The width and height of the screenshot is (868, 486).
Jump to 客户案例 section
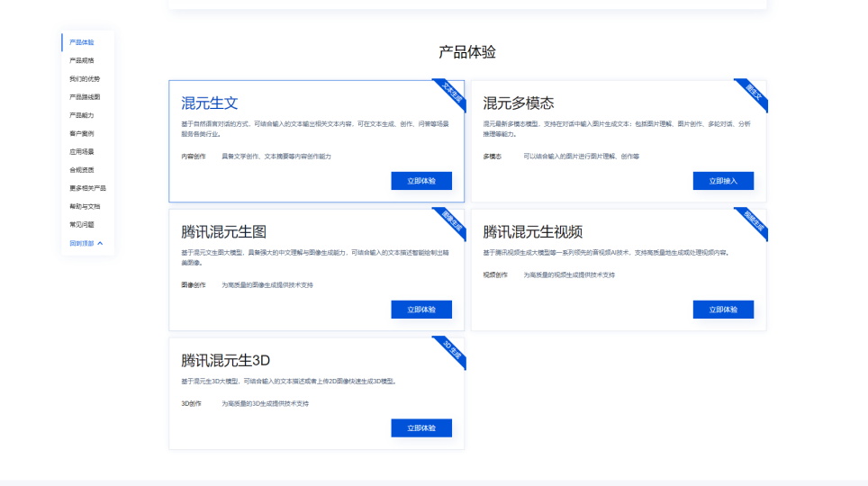click(81, 133)
